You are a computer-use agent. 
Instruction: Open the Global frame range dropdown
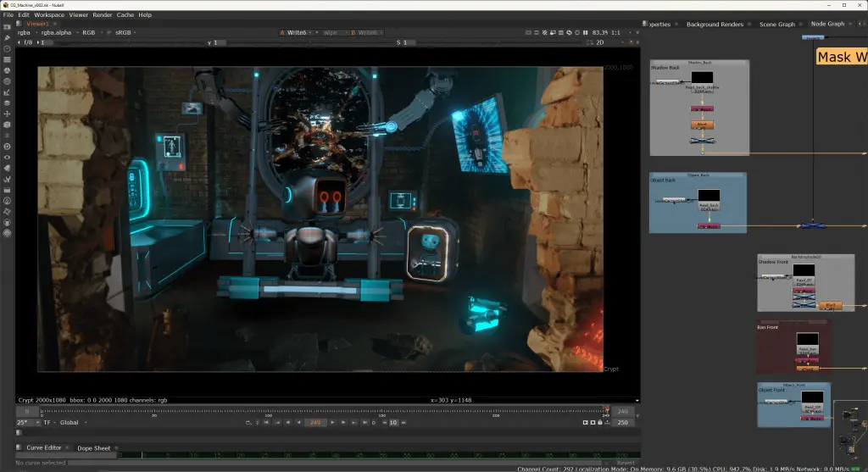tap(73, 422)
